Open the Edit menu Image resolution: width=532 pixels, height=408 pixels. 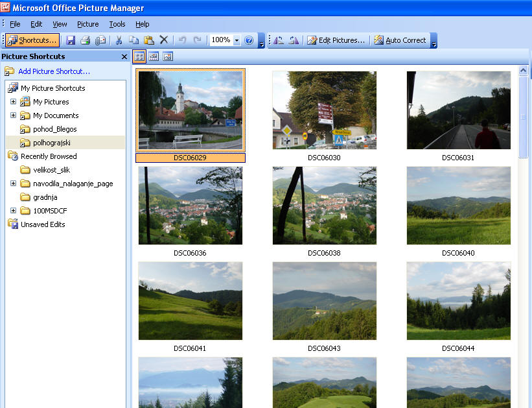click(36, 24)
